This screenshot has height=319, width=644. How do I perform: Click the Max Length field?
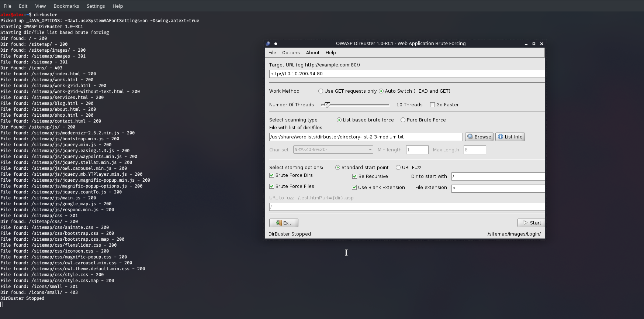(475, 150)
